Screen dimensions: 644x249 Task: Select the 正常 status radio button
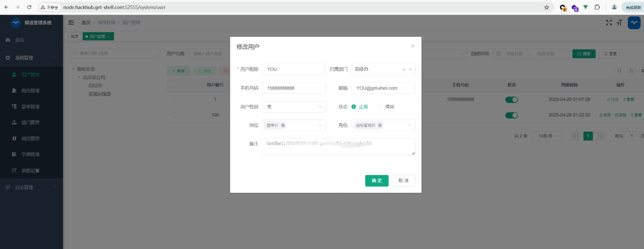coord(354,107)
